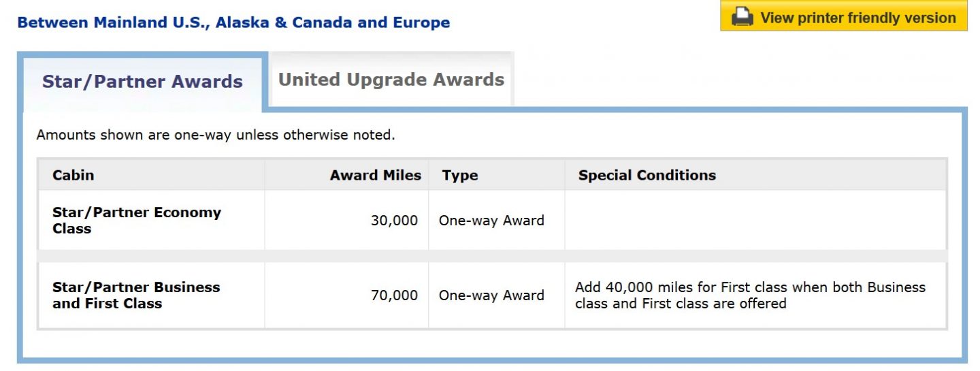Click the gray divider between the award rows
This screenshot has height=371, width=980.
[491, 256]
